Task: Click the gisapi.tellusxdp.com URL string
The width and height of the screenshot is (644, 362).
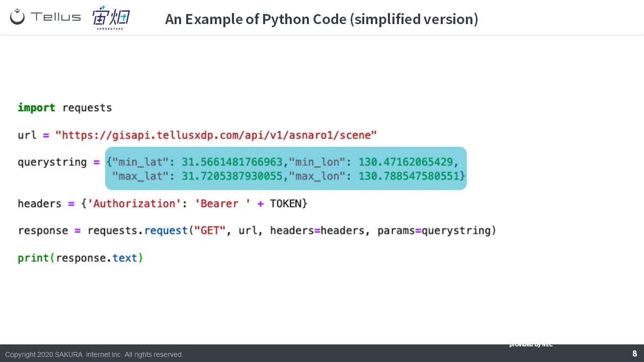Action: 216,135
